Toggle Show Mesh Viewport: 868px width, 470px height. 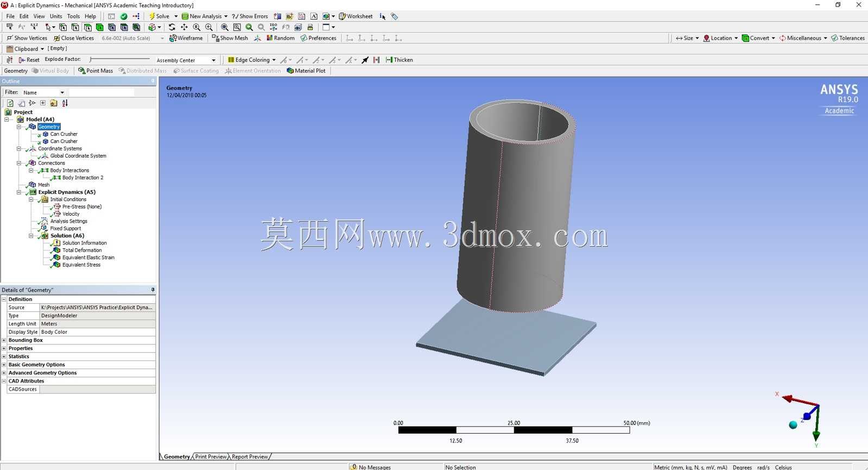(x=230, y=38)
